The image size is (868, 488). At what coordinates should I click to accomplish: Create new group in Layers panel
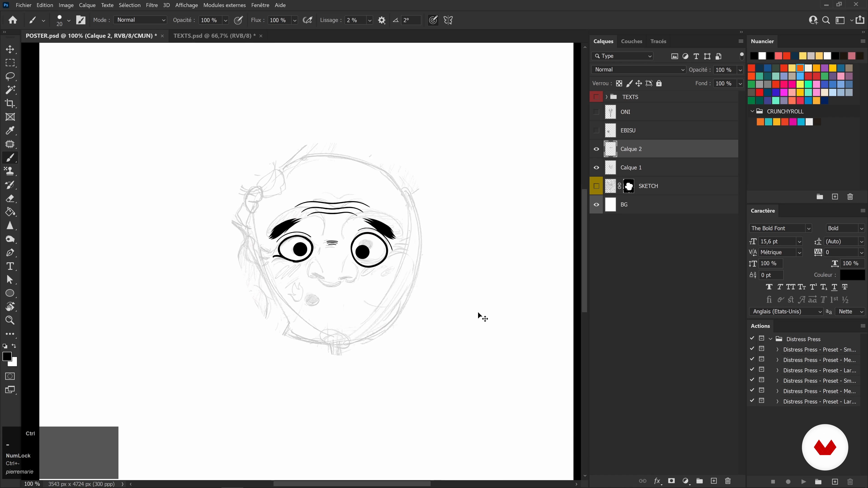pyautogui.click(x=700, y=481)
